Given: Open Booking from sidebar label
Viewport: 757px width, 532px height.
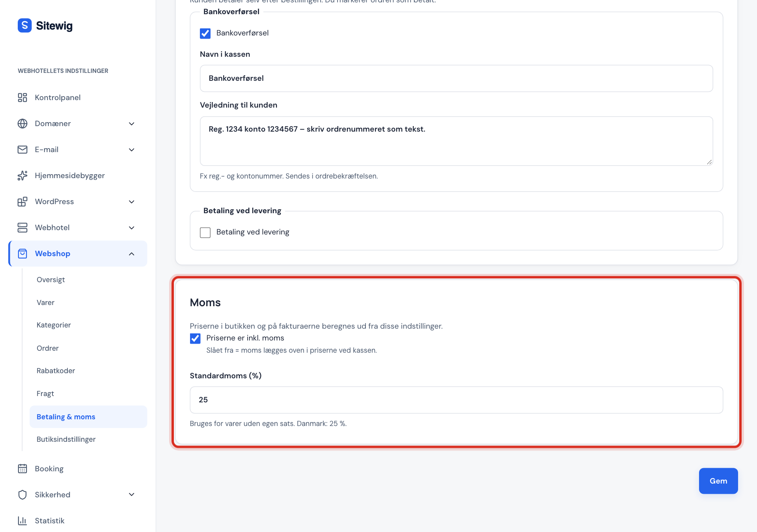Looking at the screenshot, I should pos(49,469).
